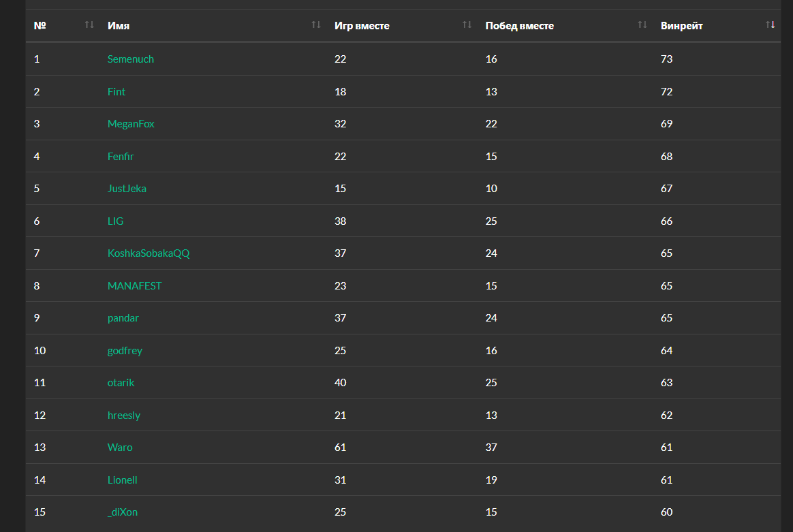Open godfrey profile link
The height and width of the screenshot is (532, 793).
click(x=125, y=351)
